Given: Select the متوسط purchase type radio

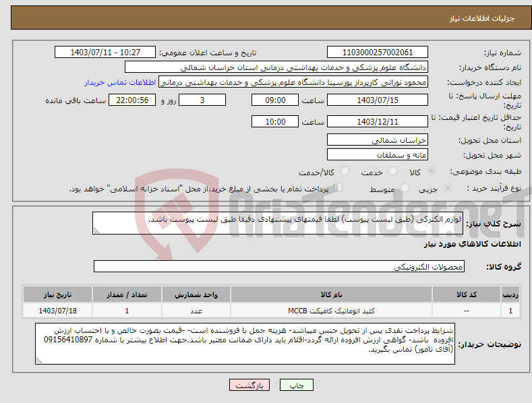Looking at the screenshot, I should click(405, 188).
